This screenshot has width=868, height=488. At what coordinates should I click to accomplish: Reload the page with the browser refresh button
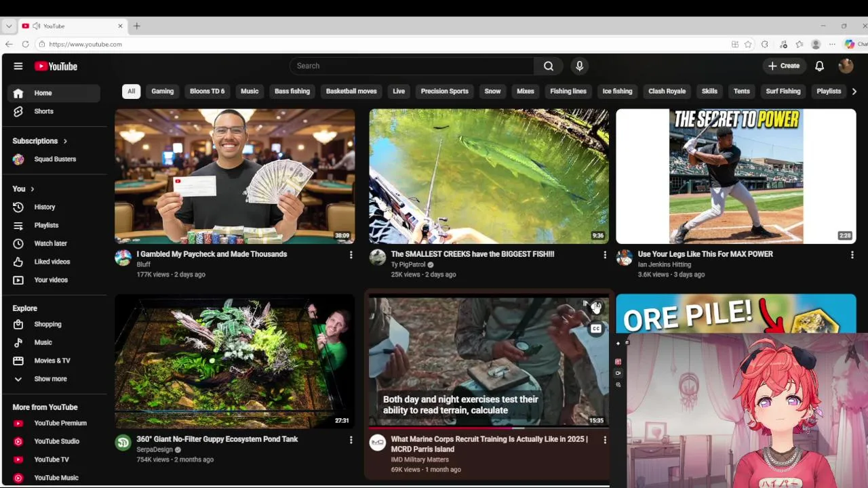pyautogui.click(x=25, y=44)
